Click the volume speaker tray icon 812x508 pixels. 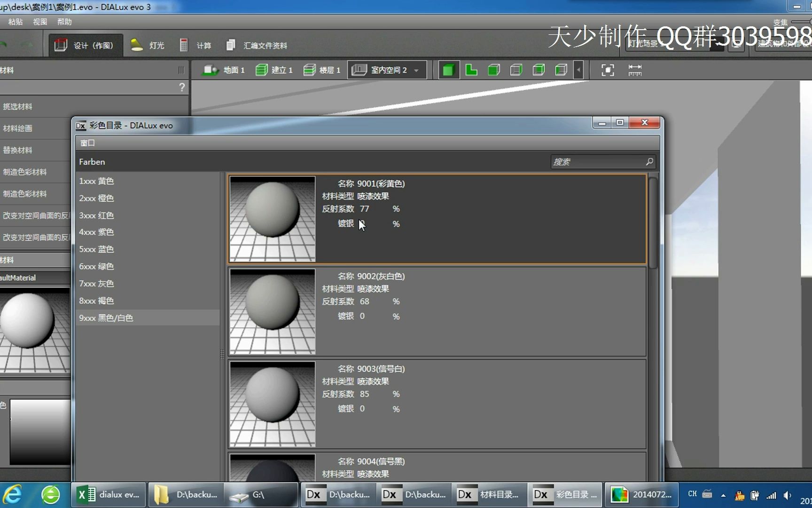coord(788,495)
